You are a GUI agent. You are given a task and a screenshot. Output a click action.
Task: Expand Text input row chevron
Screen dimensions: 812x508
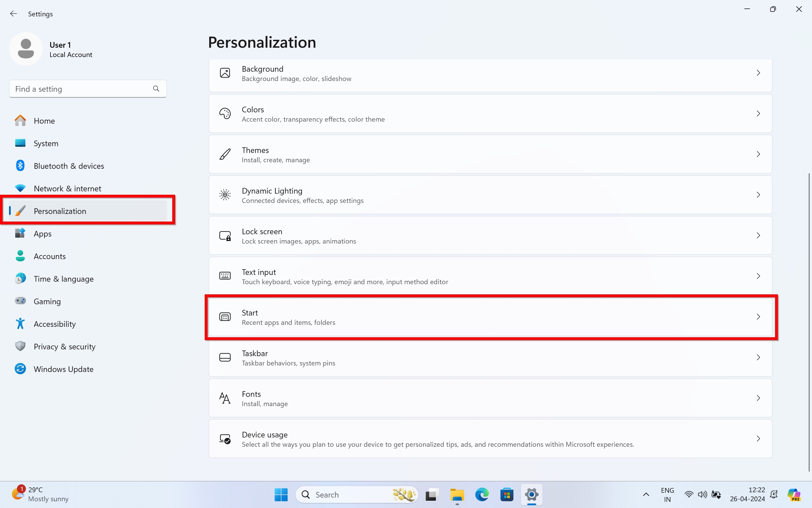758,276
